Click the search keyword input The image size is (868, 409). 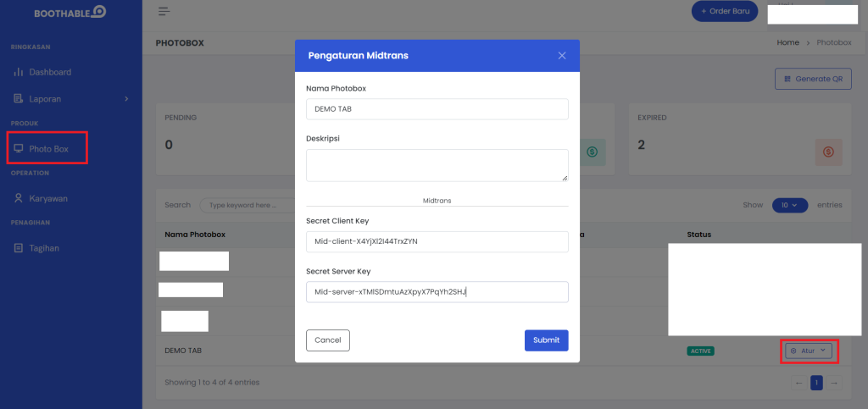[247, 205]
